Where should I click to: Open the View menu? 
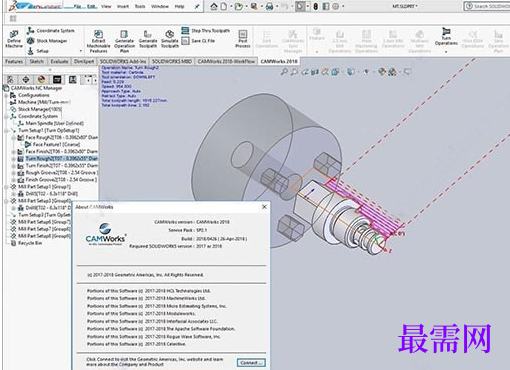106,6
